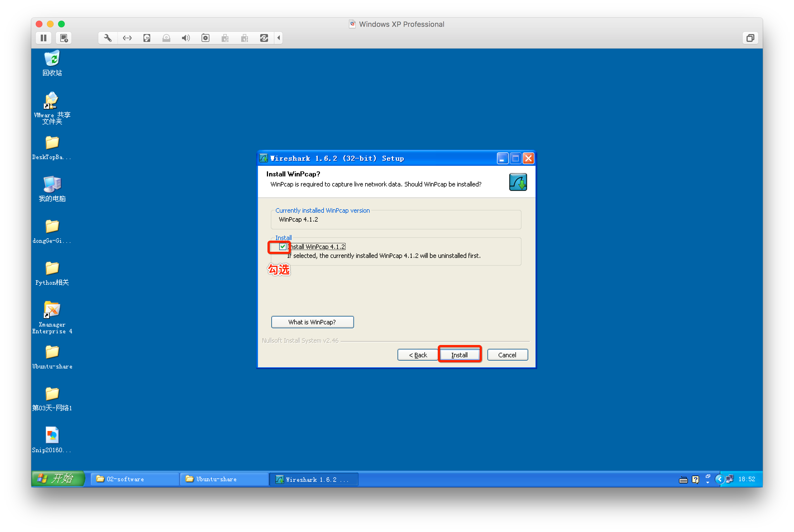Minimize the Wireshark Setup dialog
This screenshot has height=532, width=794.
[x=502, y=159]
